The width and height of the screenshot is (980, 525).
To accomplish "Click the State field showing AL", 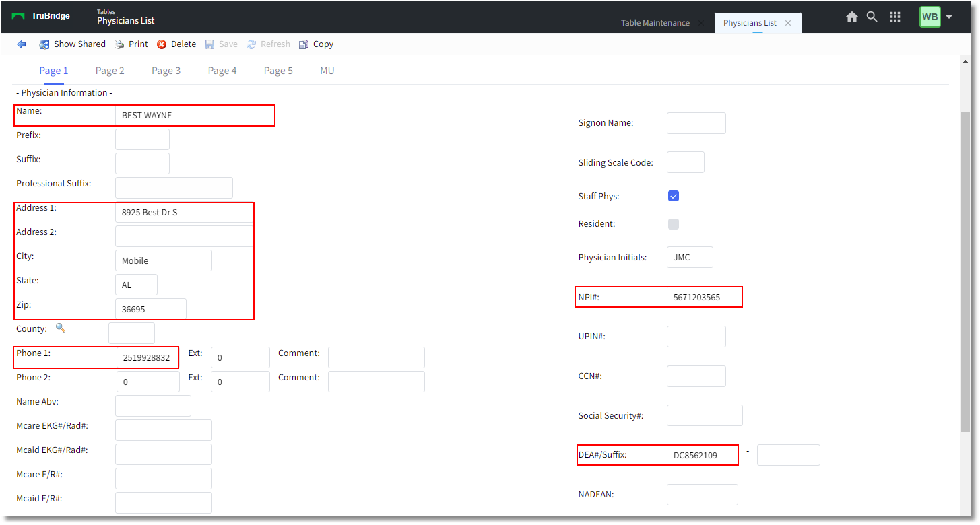I will (136, 285).
